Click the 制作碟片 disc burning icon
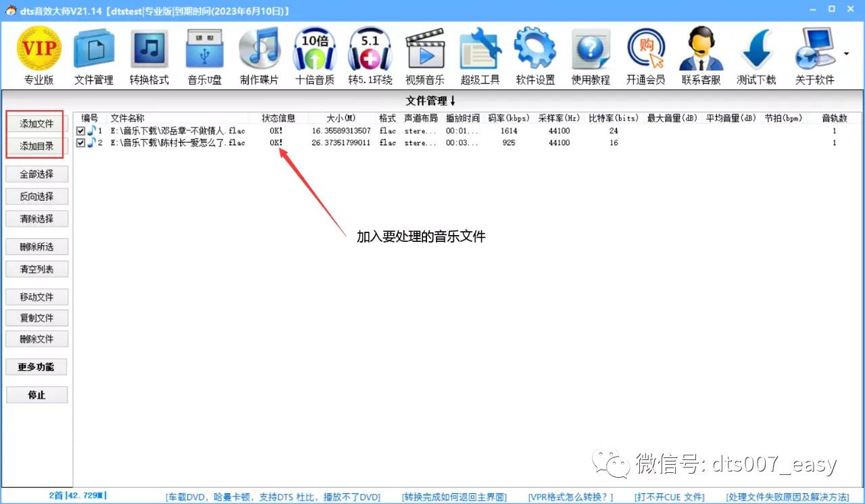865x504 pixels. tap(259, 47)
